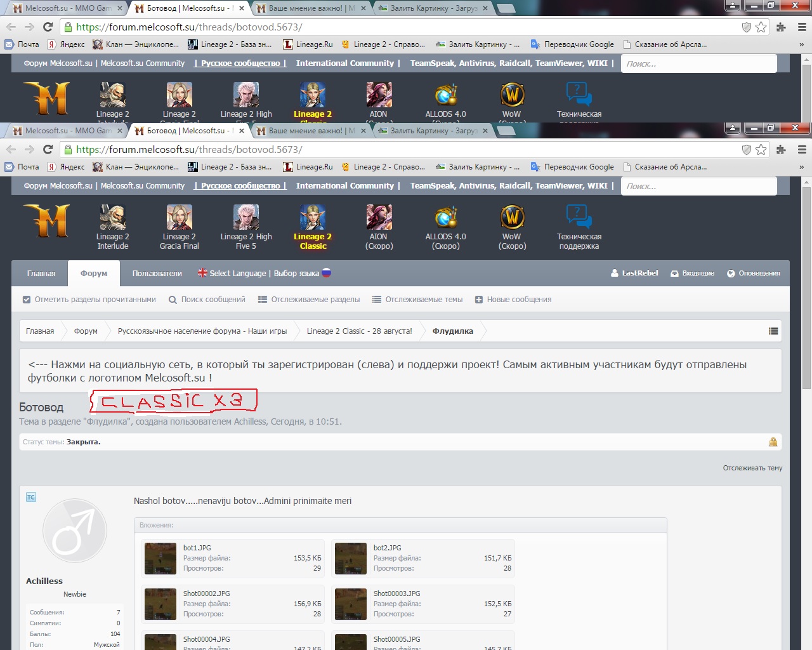
Task: Click the Главная breadcrumb link
Action: point(40,331)
